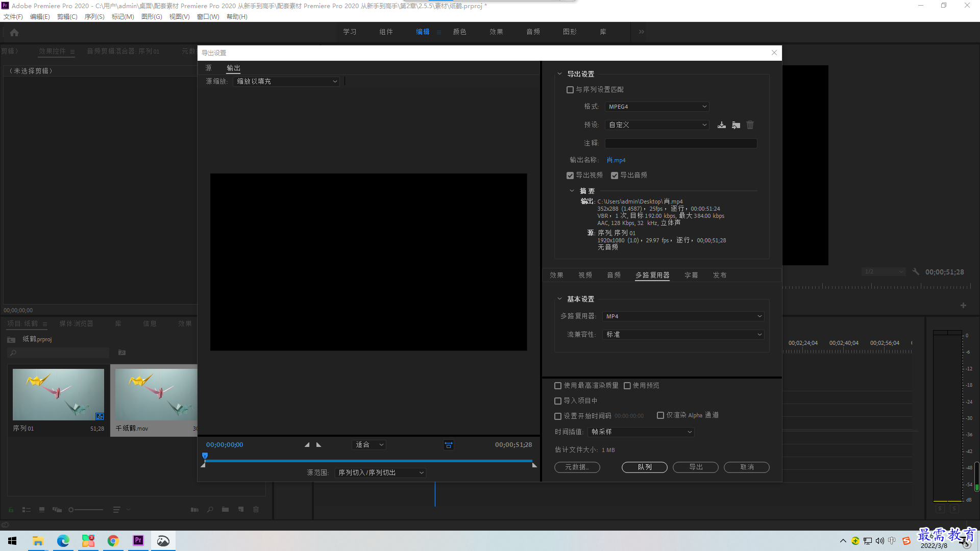The image size is (980, 551).
Task: Uncheck 导出视频 checkbox
Action: [570, 176]
